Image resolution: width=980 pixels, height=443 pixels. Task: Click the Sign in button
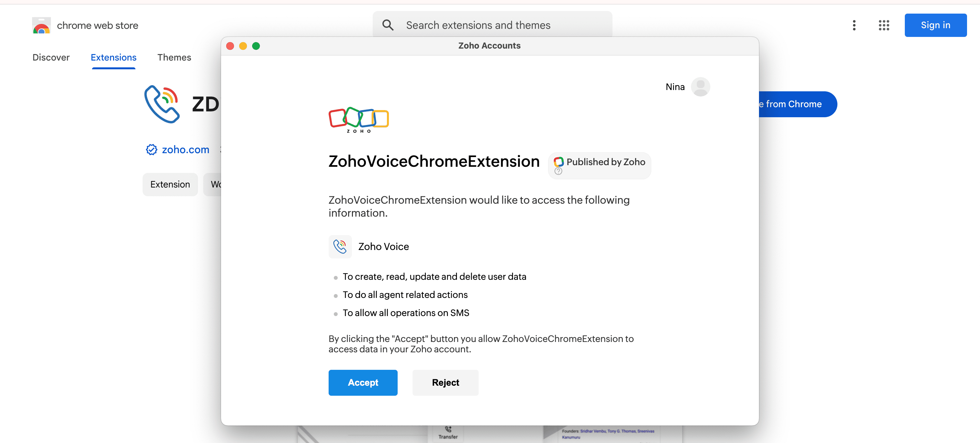pyautogui.click(x=936, y=25)
